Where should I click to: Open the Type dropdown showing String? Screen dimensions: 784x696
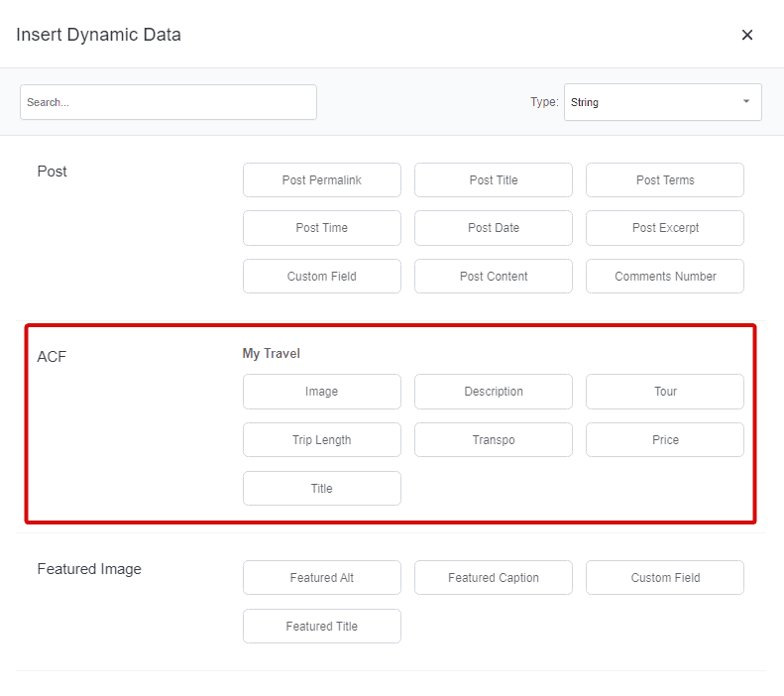coord(662,102)
